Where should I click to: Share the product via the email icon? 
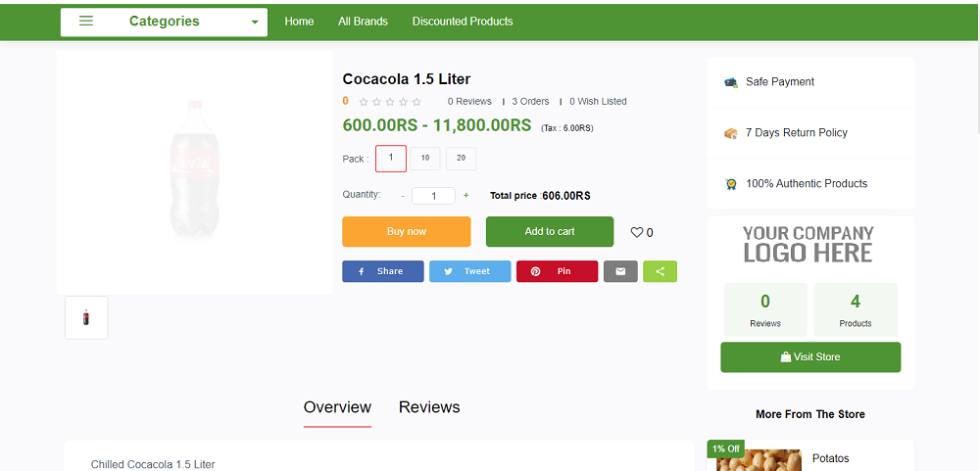(620, 271)
